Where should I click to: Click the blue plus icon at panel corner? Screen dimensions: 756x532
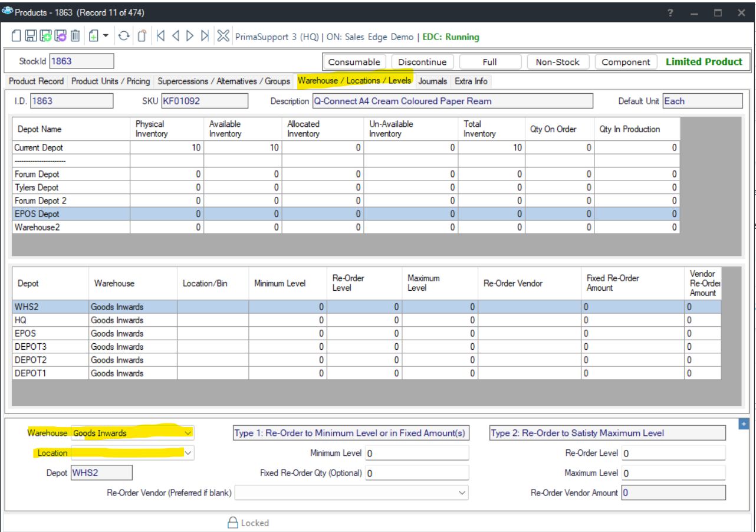(743, 424)
